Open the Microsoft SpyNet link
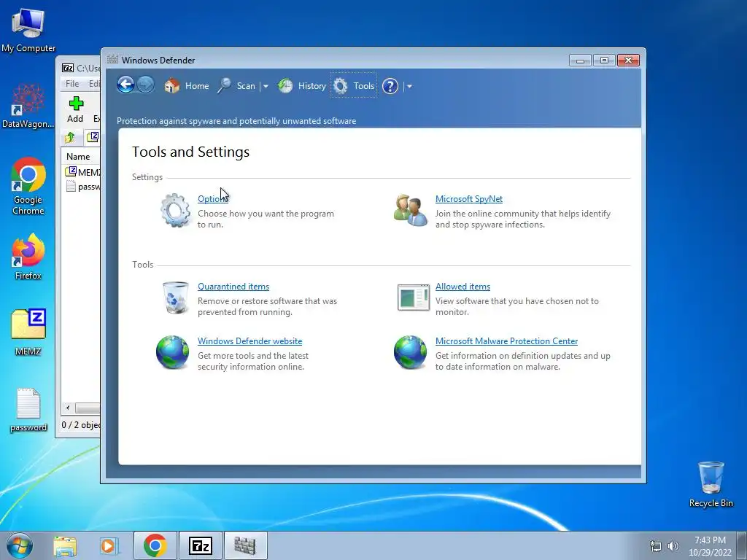This screenshot has width=747, height=560. coord(469,199)
